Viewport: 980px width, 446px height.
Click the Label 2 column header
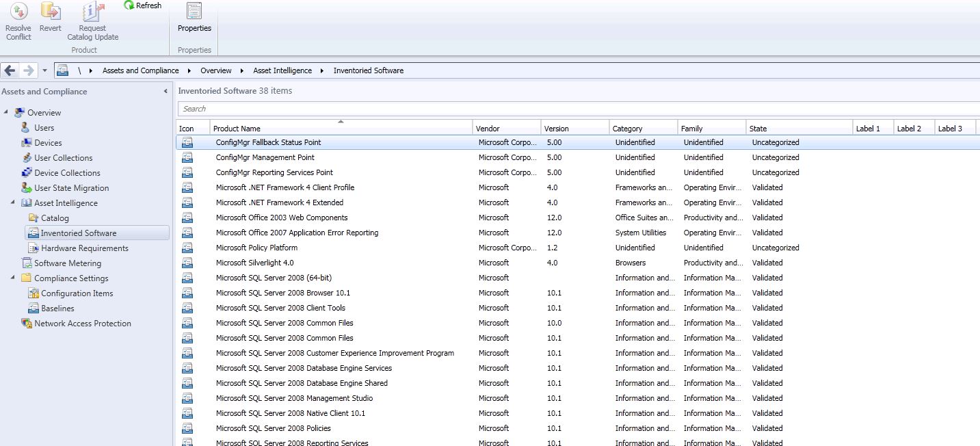click(914, 128)
